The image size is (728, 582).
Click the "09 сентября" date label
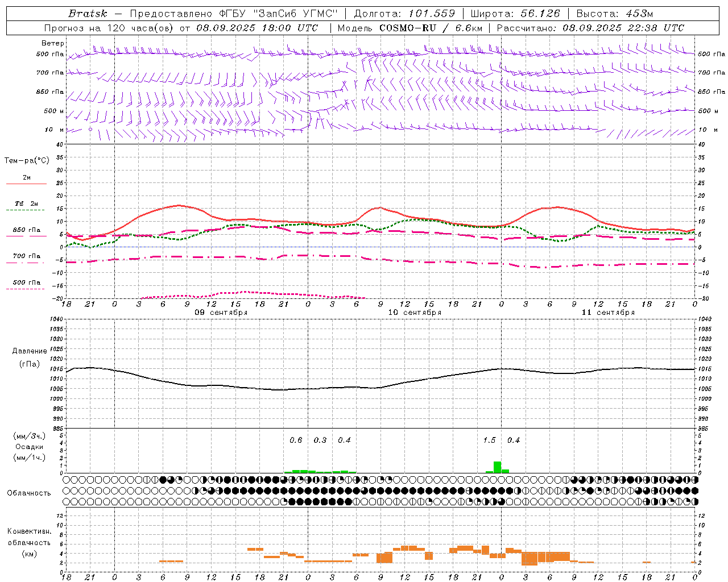(221, 313)
